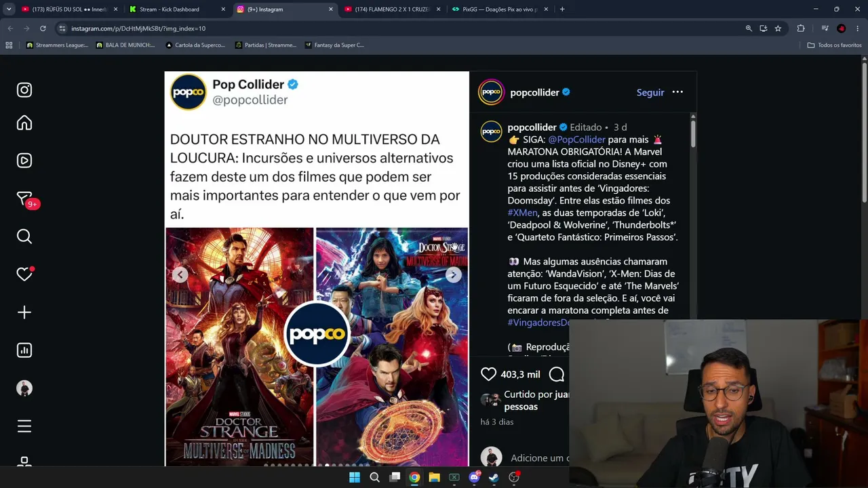Close the Instagram tab
Screen dimensions: 868x488
(x=331, y=9)
